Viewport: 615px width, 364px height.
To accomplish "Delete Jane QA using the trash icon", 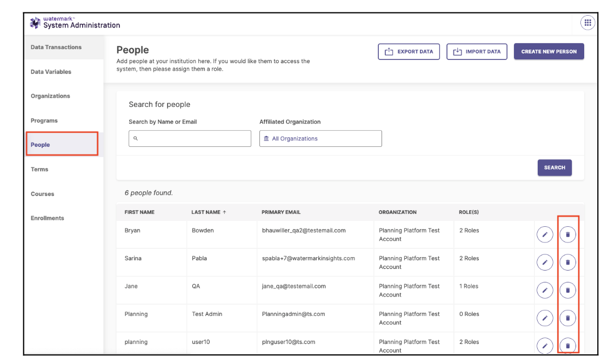I will (567, 291).
